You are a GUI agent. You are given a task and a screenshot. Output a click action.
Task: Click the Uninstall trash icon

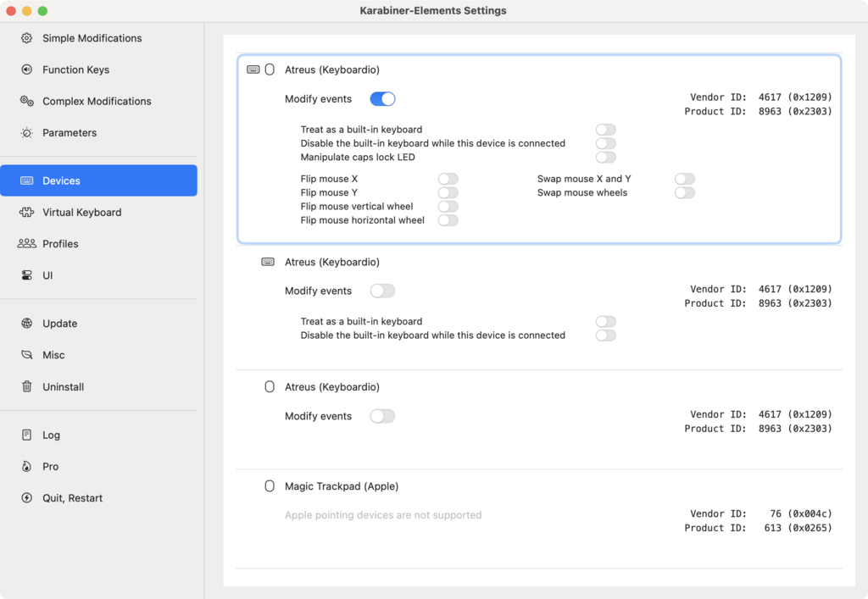[x=26, y=386]
